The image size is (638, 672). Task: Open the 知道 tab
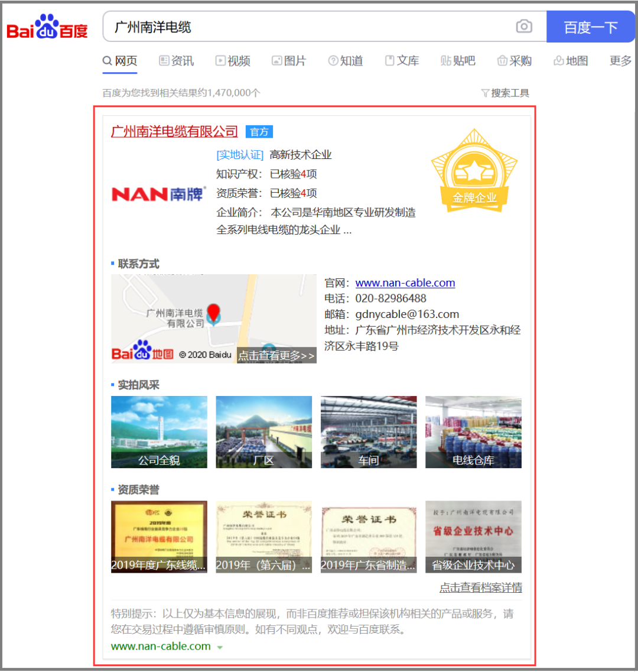pos(346,61)
